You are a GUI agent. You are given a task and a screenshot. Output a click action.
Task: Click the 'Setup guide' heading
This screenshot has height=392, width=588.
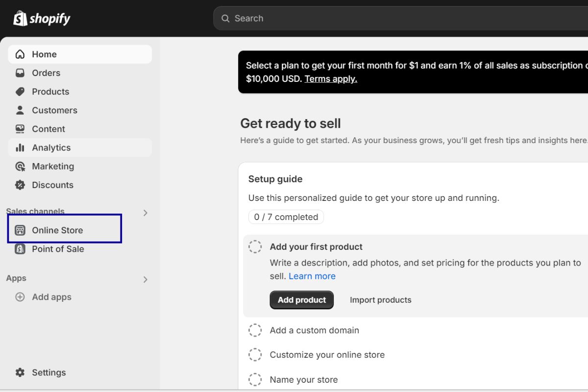[275, 179]
